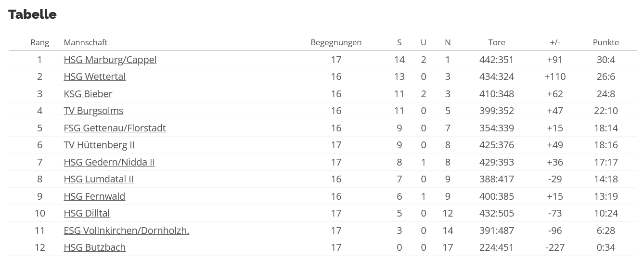Click ESG Vollnkirchen/Dornholzh. team link
This screenshot has height=269, width=644.
point(127,231)
